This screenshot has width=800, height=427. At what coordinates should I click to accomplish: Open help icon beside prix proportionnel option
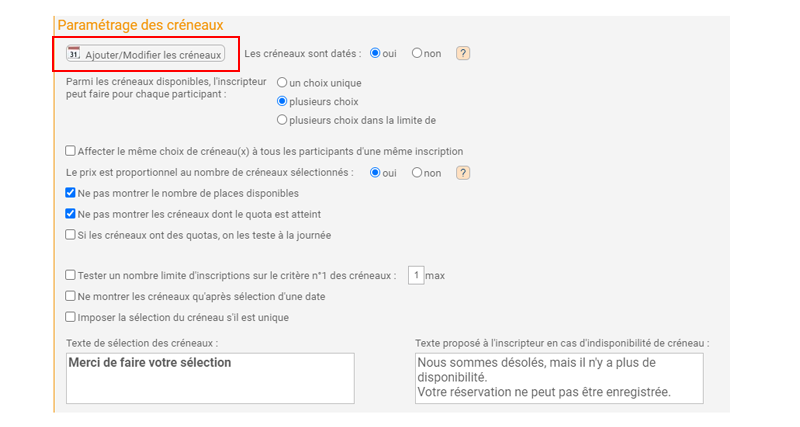pos(463,173)
